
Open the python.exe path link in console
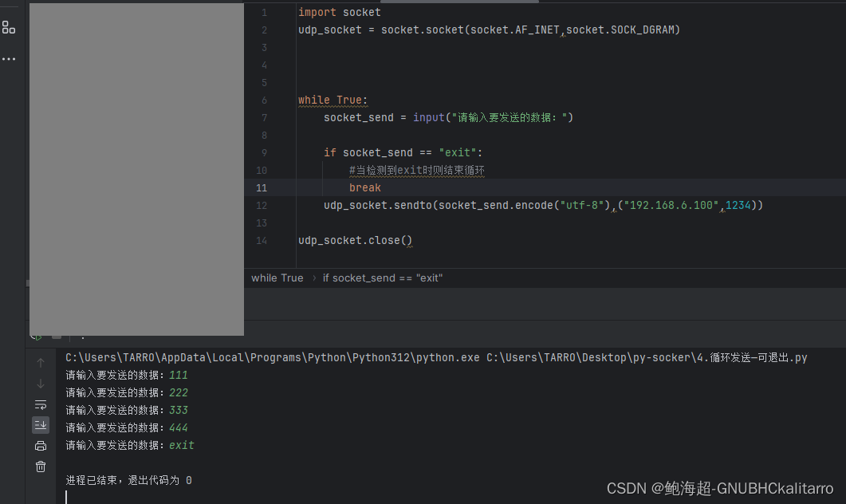pos(273,358)
